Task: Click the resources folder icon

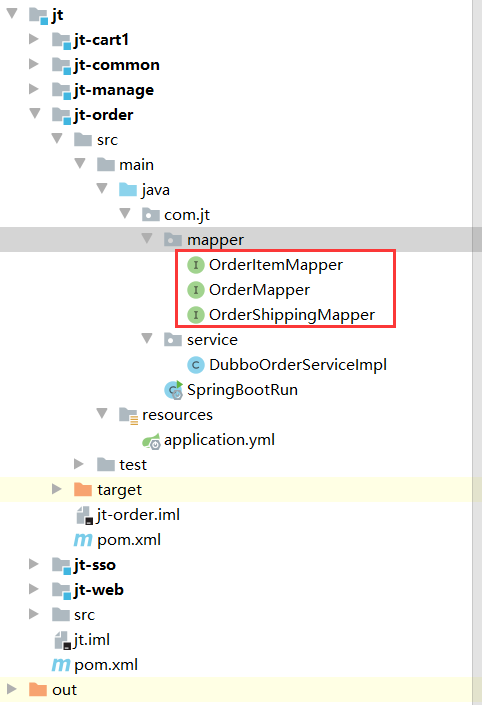Action: [x=128, y=415]
